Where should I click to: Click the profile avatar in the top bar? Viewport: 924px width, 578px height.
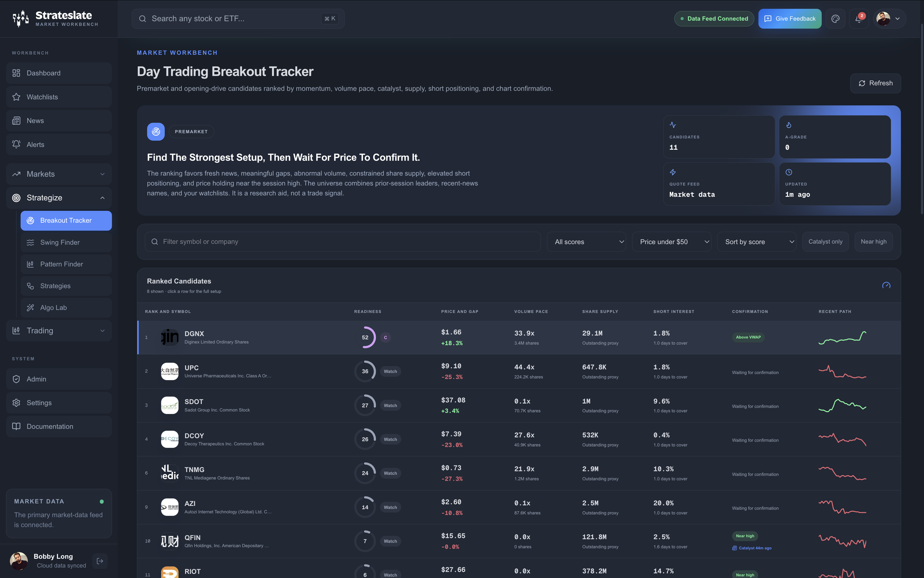click(883, 19)
